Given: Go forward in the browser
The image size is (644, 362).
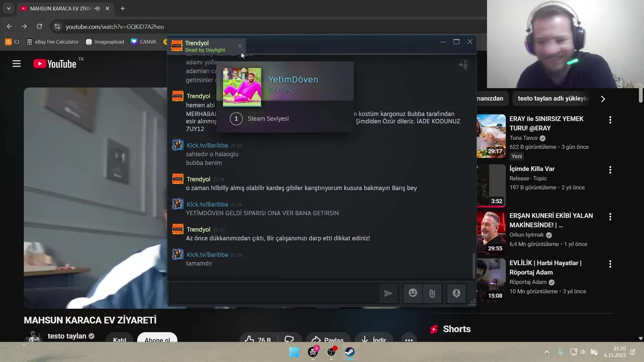Looking at the screenshot, I should pyautogui.click(x=24, y=27).
